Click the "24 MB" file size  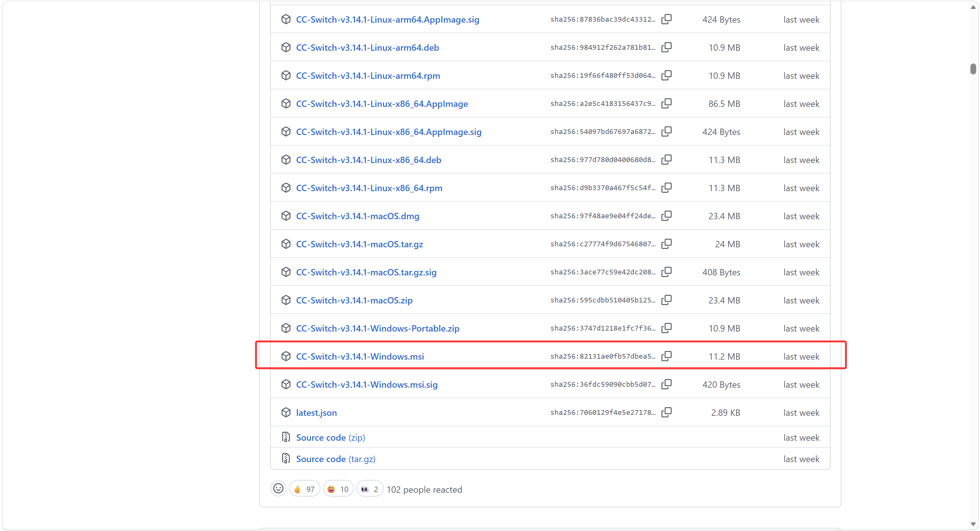coord(727,244)
